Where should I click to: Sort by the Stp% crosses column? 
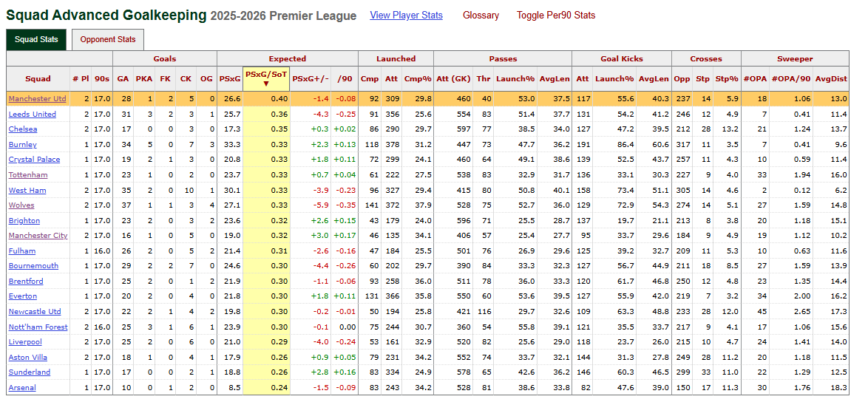(x=728, y=79)
